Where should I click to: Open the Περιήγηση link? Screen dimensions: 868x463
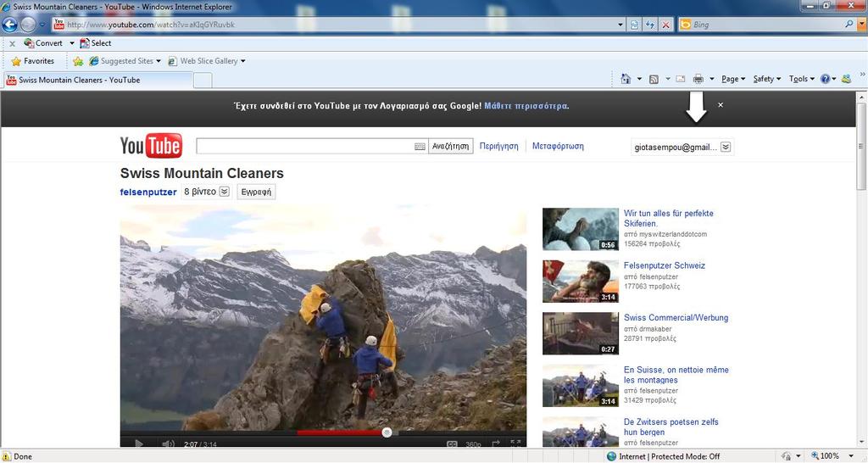pyautogui.click(x=498, y=146)
